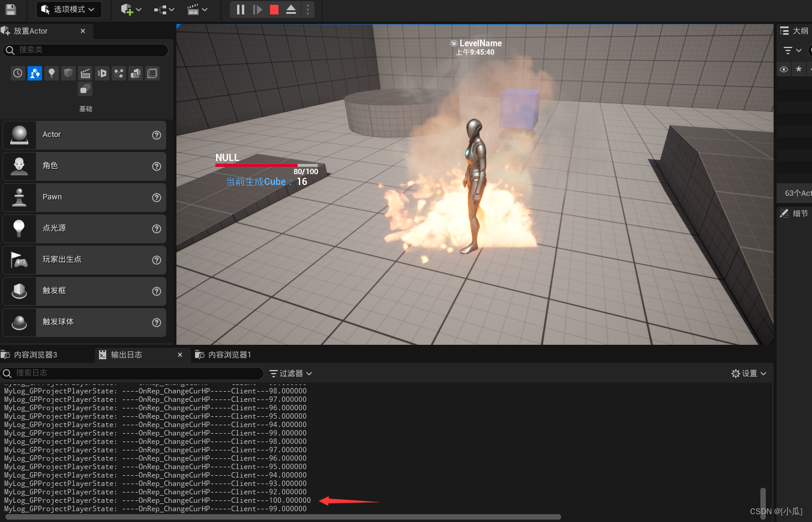Select the 玩家出生点 player start row

point(84,259)
